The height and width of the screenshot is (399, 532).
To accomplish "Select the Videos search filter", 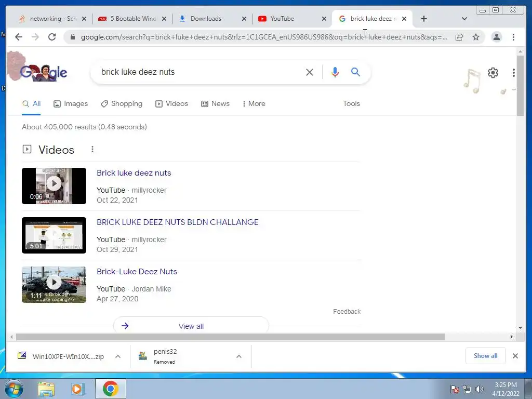I will [x=171, y=104].
